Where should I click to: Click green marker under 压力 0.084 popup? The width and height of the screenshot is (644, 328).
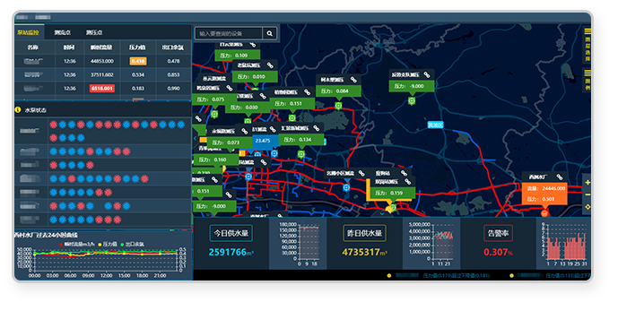(338, 106)
